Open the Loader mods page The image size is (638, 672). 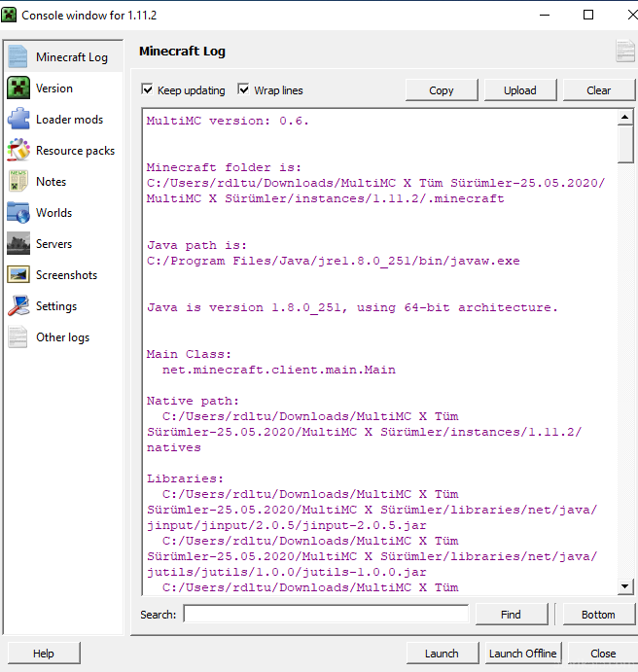(64, 120)
